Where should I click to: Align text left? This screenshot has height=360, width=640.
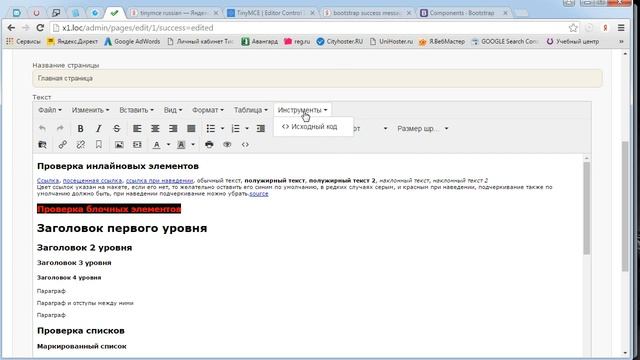click(x=137, y=129)
